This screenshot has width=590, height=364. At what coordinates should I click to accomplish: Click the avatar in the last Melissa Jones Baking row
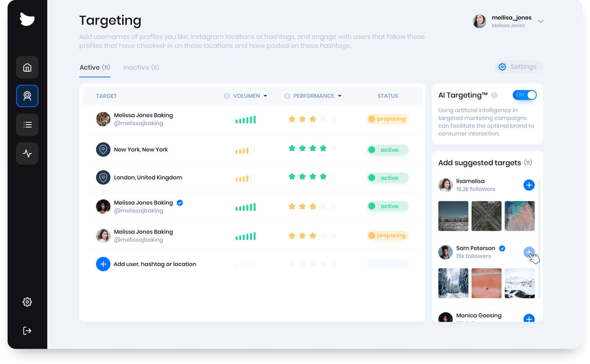pyautogui.click(x=103, y=235)
